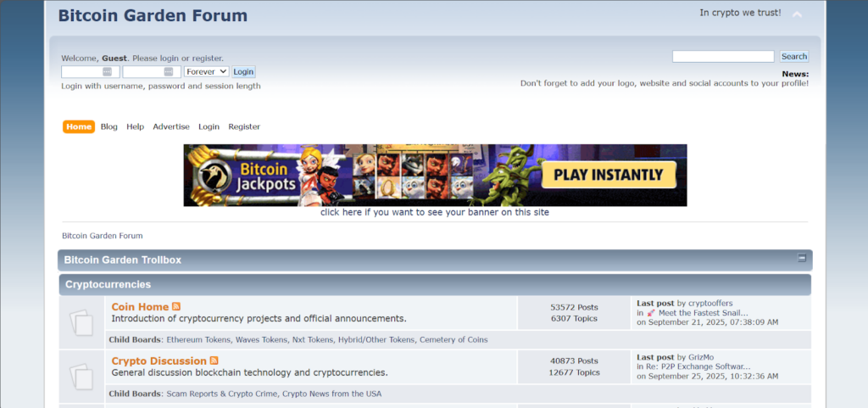This screenshot has width=868, height=408.
Task: Open the session length Forever dropdown
Action: 206,72
